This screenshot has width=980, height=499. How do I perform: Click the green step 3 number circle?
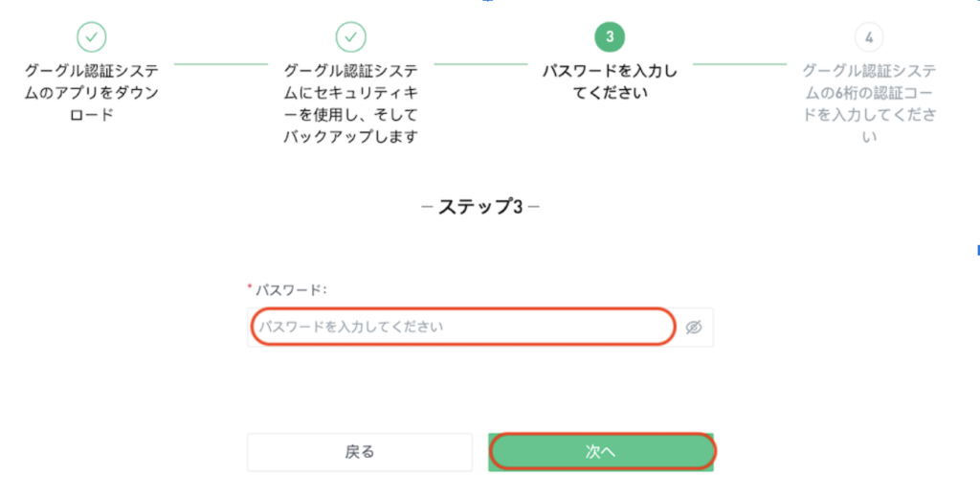point(610,37)
